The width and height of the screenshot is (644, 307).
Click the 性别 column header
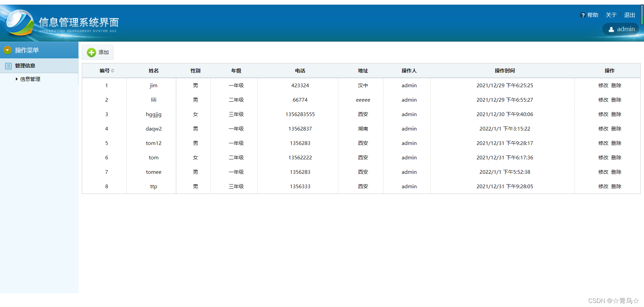[x=195, y=71]
